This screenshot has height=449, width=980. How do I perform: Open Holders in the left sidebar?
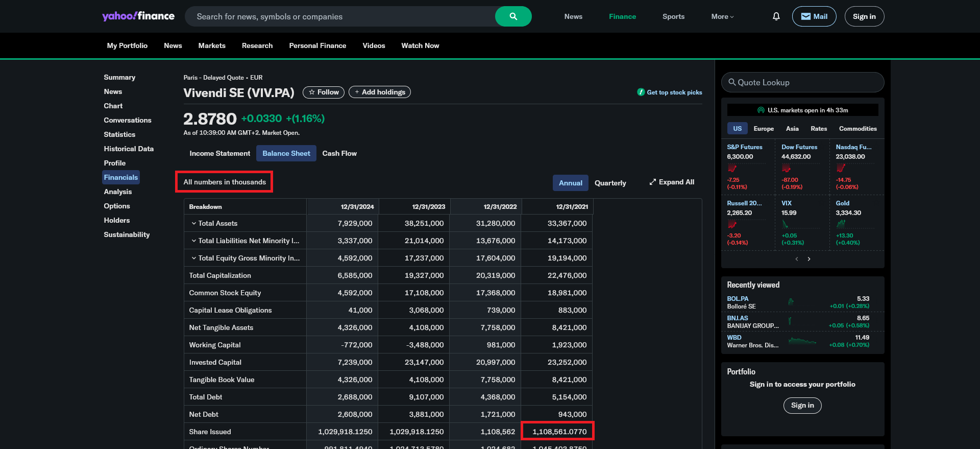(117, 220)
